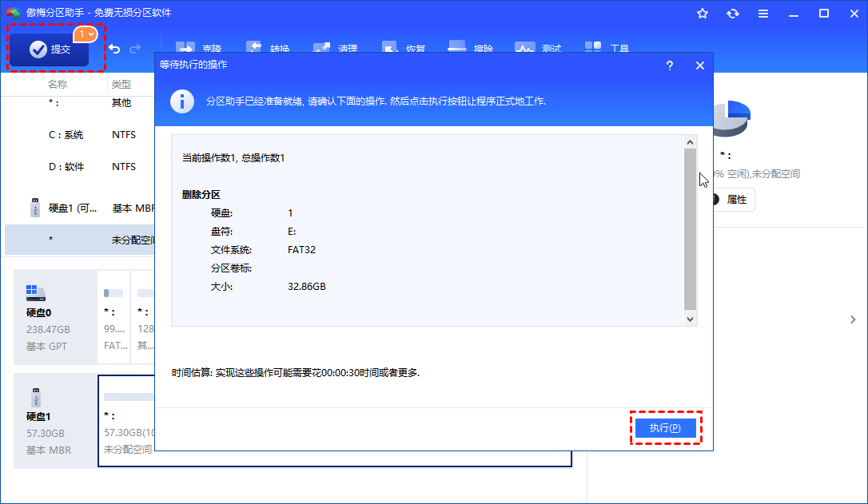Click the update/refresh icon in title bar
Viewport: 868px width, 504px height.
pos(733,13)
